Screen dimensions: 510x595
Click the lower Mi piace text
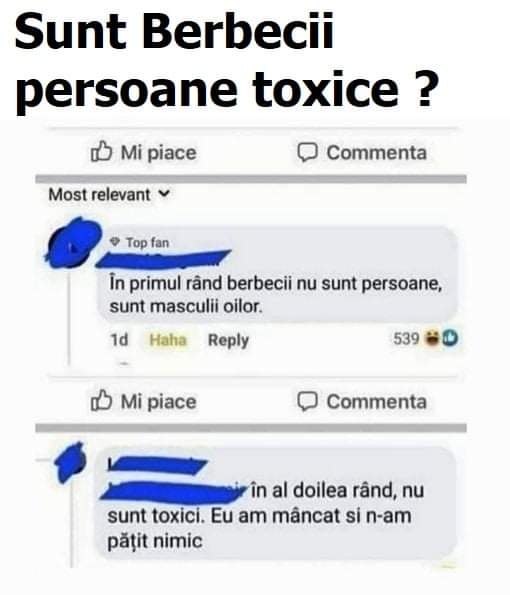158,402
